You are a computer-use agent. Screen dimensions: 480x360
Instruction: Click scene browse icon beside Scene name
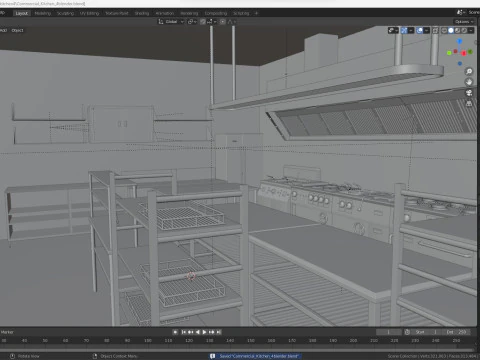(x=461, y=12)
